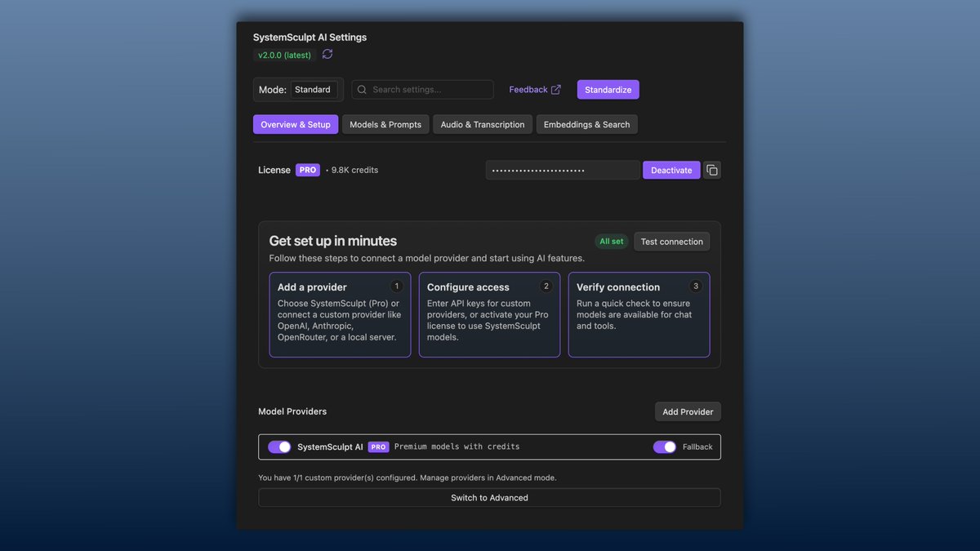This screenshot has height=551, width=980.
Task: Deactivate the license
Action: (671, 170)
